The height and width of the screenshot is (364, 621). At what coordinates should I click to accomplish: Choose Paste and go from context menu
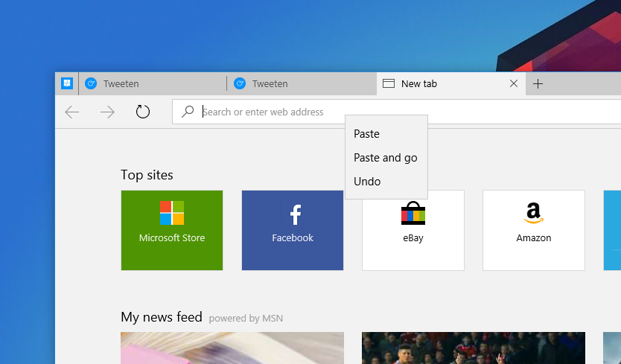(386, 158)
